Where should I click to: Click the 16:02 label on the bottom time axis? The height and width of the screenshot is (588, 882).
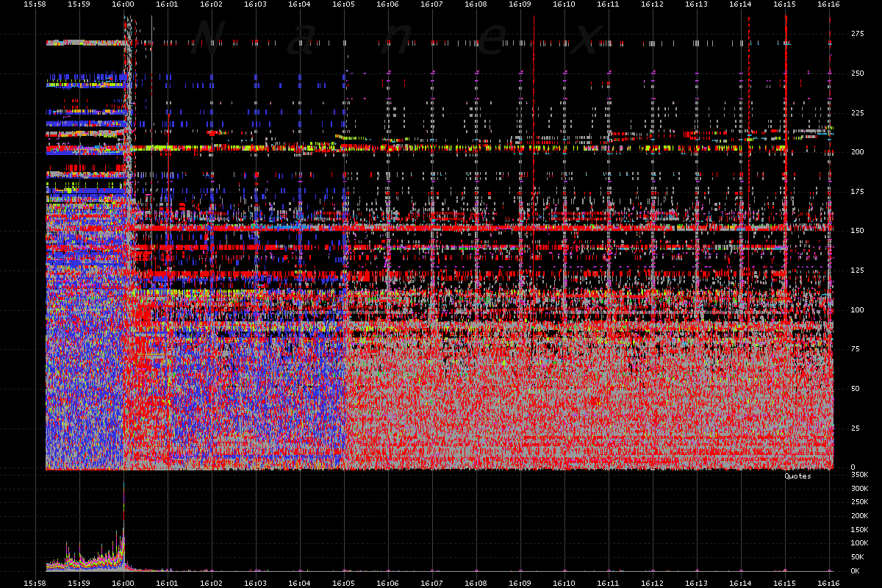click(211, 582)
